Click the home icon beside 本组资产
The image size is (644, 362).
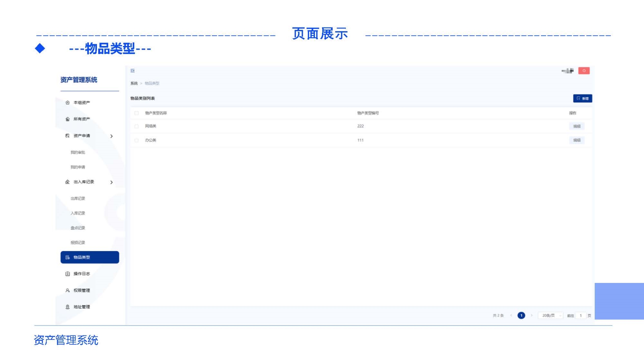(x=67, y=103)
